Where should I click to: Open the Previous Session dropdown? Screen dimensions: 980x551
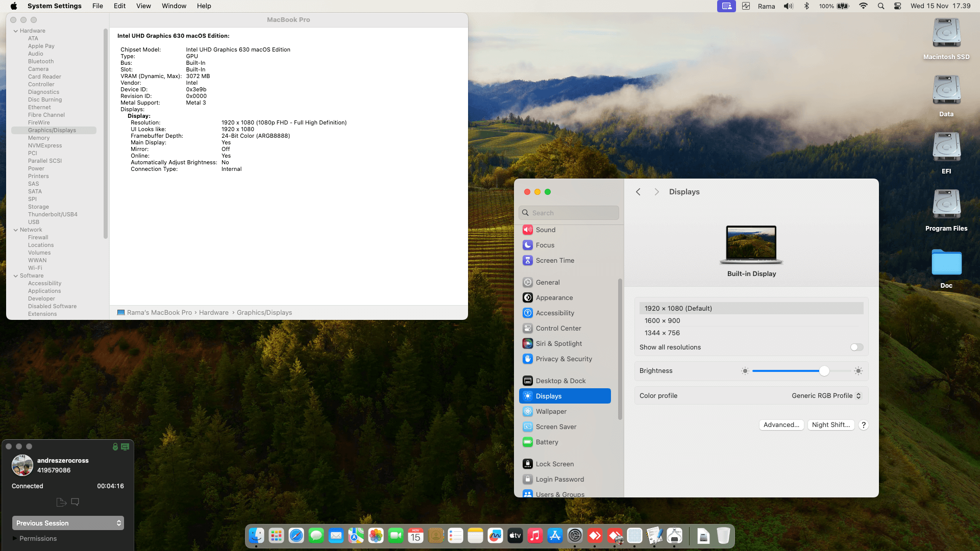coord(68,523)
